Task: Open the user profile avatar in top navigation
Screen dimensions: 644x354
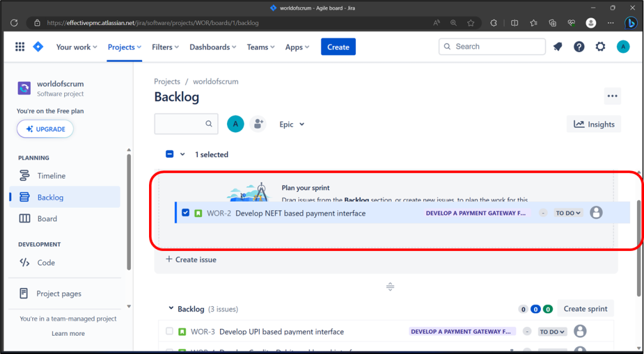Action: click(x=623, y=47)
